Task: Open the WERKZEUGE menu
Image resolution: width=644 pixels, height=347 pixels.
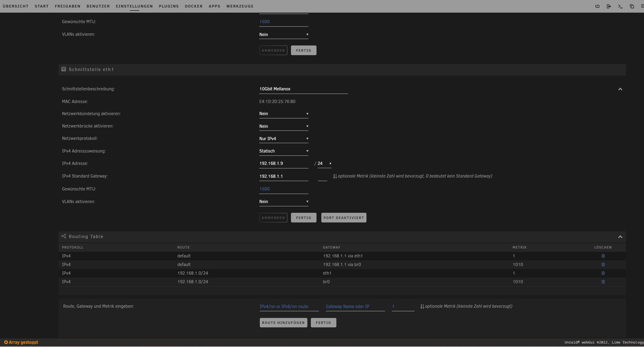Action: pyautogui.click(x=240, y=6)
